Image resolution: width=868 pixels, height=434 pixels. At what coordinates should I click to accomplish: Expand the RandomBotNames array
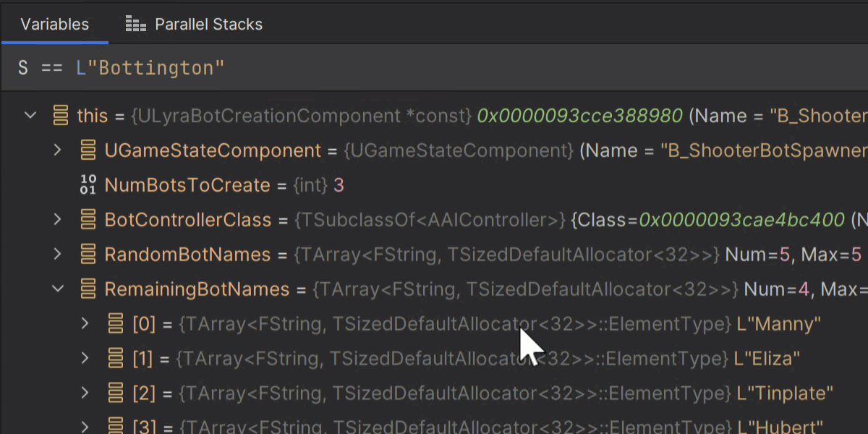pyautogui.click(x=58, y=254)
